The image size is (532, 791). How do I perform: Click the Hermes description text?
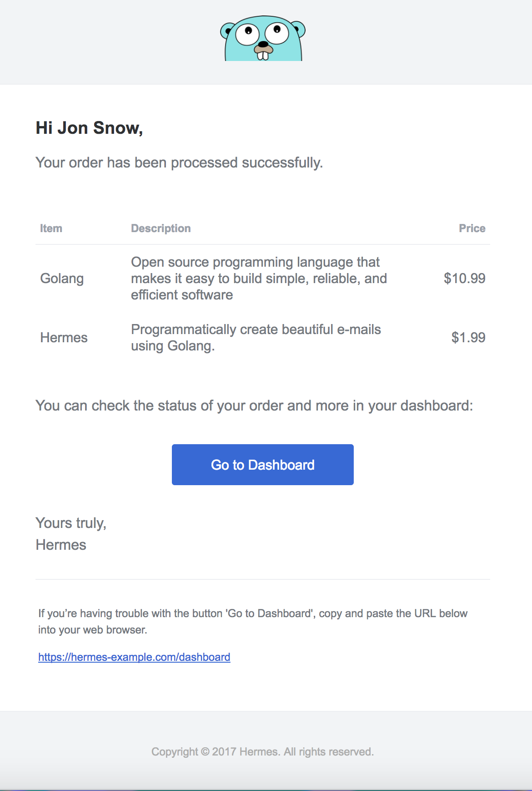pos(256,338)
